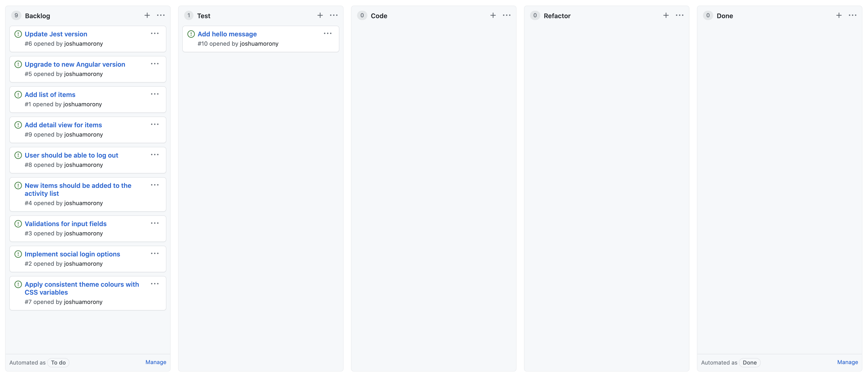Select the Refactor column title

pos(557,16)
